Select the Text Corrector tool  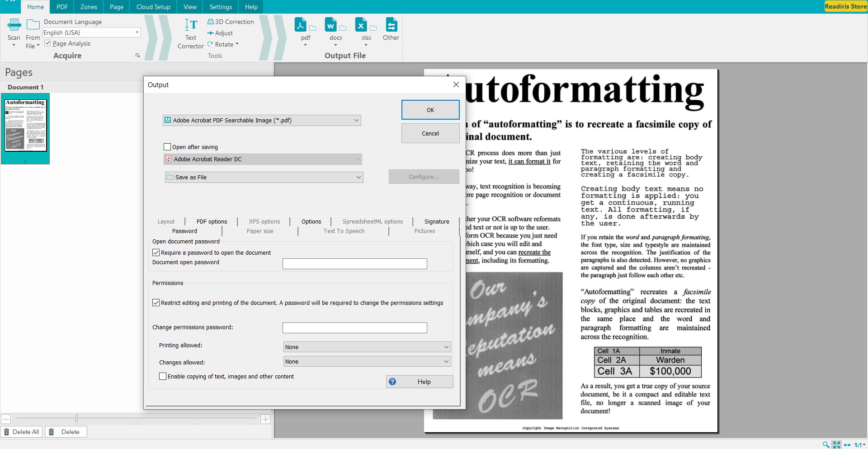click(x=190, y=33)
